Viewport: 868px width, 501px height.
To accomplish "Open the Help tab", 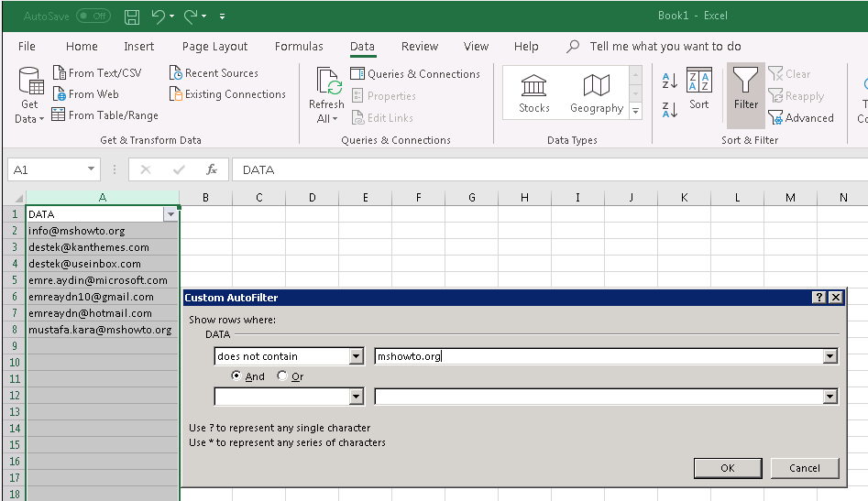I will point(526,47).
